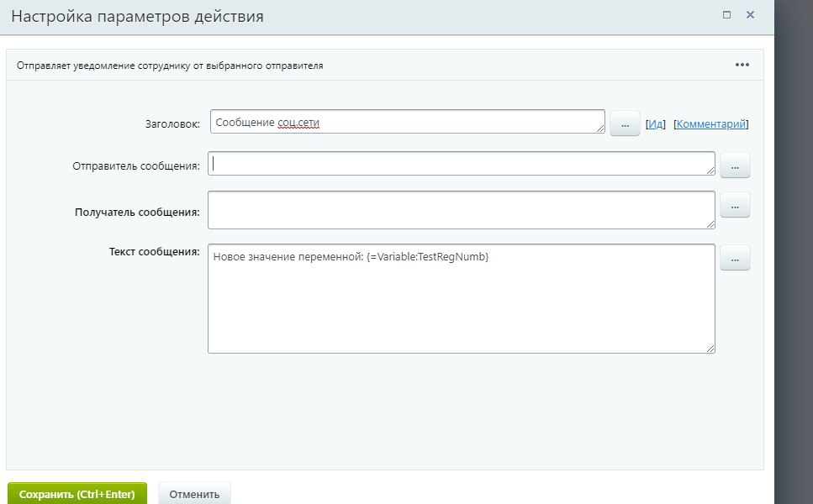813x504 pixels.
Task: Click the Ид link
Action: pos(656,124)
